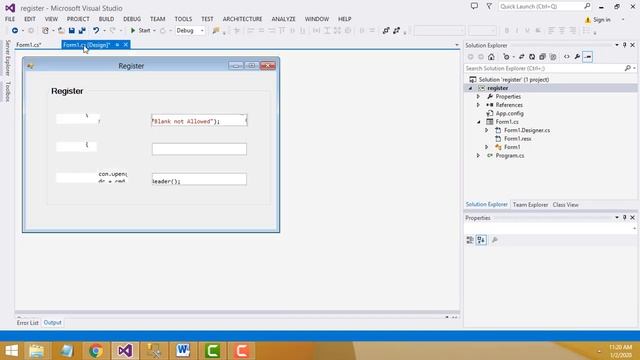640x360 pixels.
Task: Select the Register group box title
Action: tap(67, 91)
